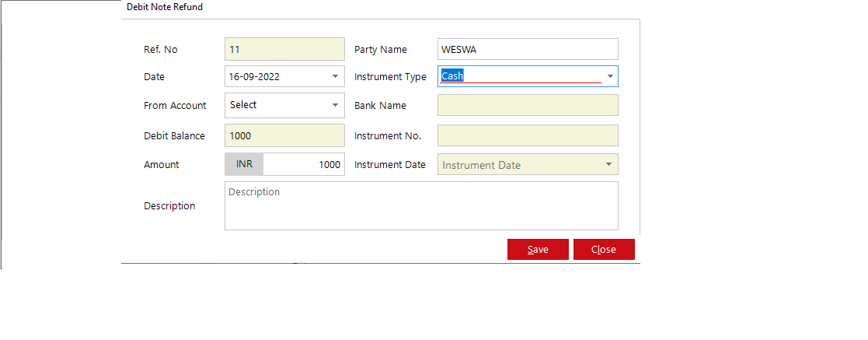Click the Save button
The width and height of the screenshot is (868, 340).
(x=538, y=250)
